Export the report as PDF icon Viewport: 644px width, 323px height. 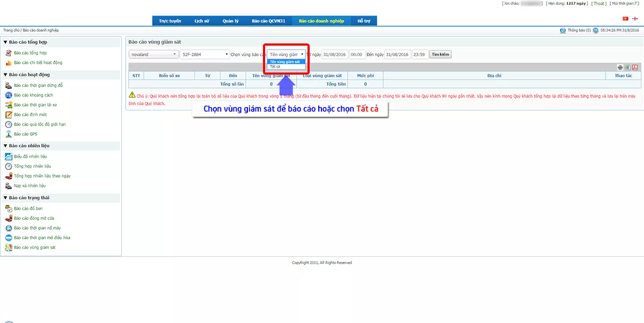(x=634, y=67)
